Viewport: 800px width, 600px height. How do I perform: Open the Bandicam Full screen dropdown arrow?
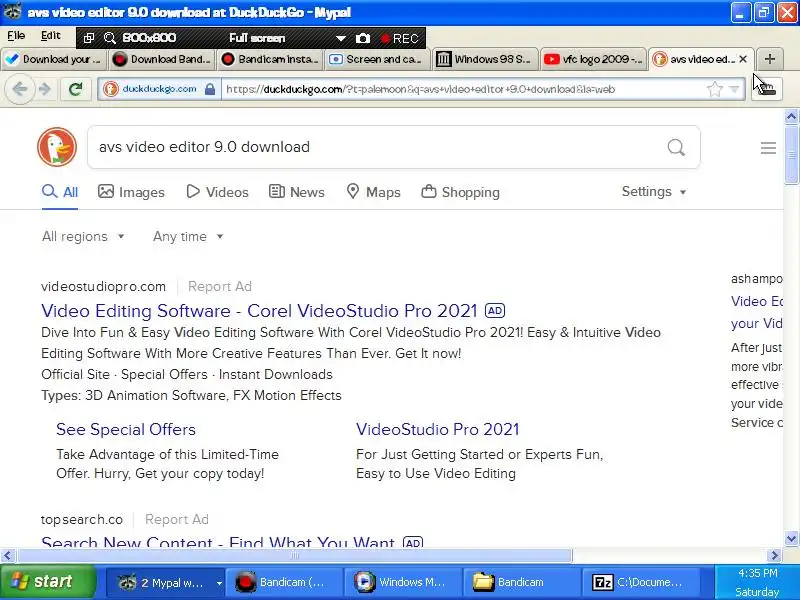coord(340,38)
